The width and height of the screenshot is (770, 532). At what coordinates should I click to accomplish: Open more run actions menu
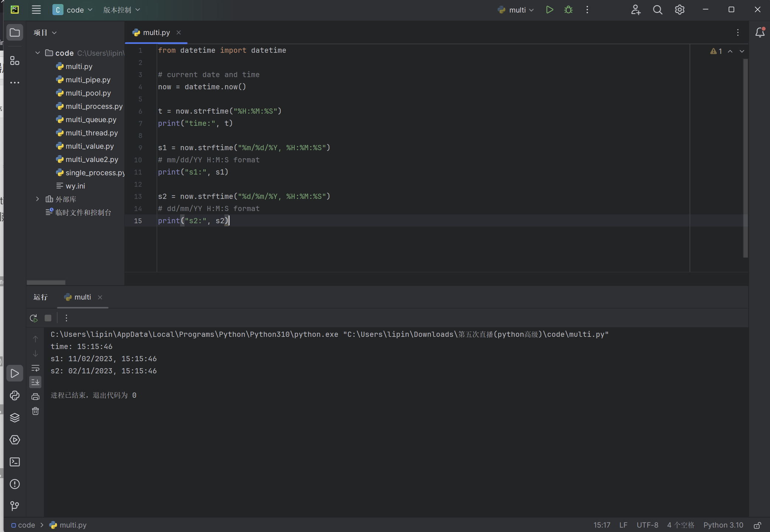[x=587, y=10]
